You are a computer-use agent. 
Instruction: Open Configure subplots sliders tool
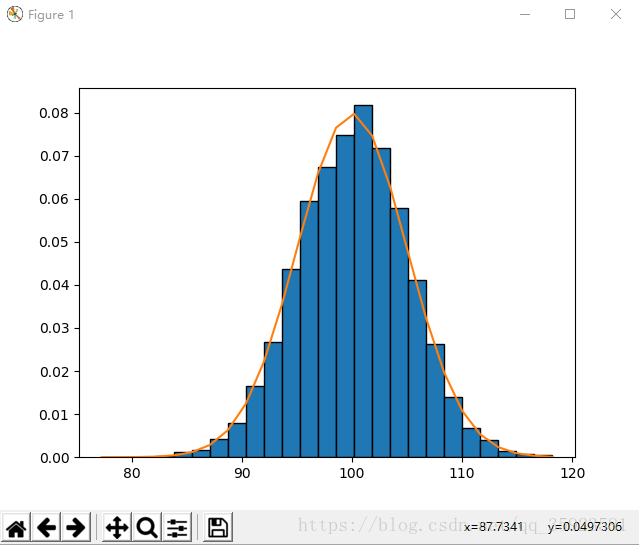(177, 527)
